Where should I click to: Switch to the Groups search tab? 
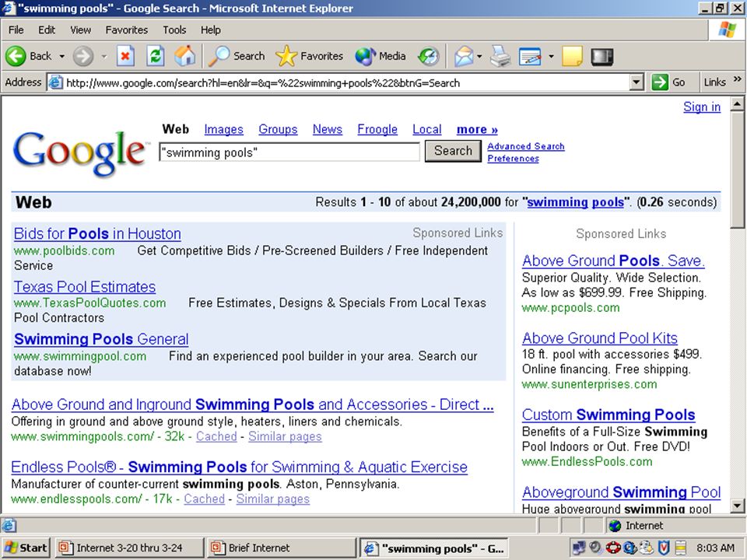point(278,130)
